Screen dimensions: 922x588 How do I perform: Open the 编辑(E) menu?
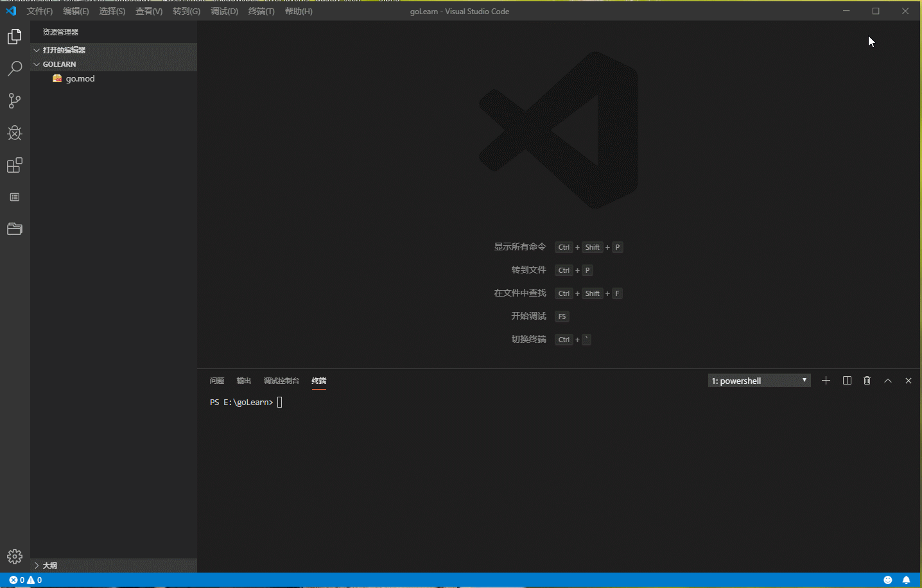76,11
